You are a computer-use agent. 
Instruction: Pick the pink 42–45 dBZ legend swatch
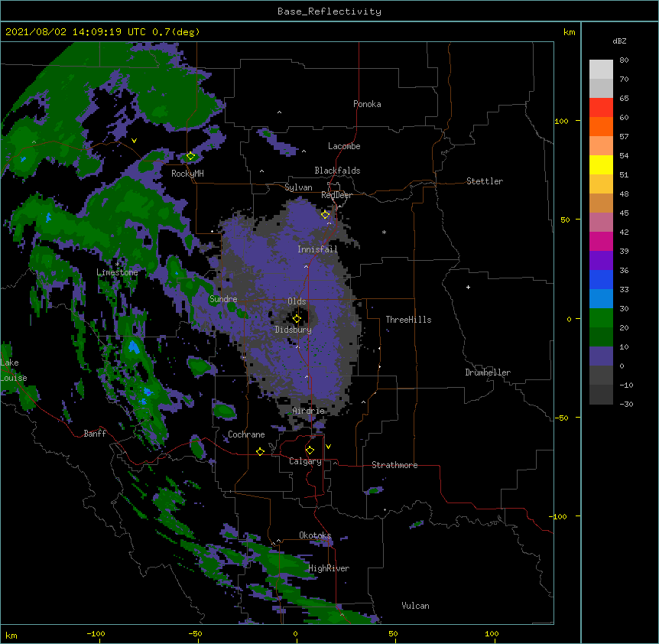coord(601,222)
